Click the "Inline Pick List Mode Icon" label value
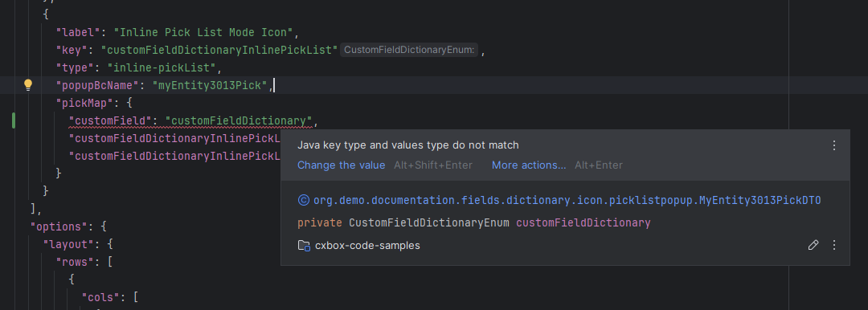The width and height of the screenshot is (868, 310). 203,32
